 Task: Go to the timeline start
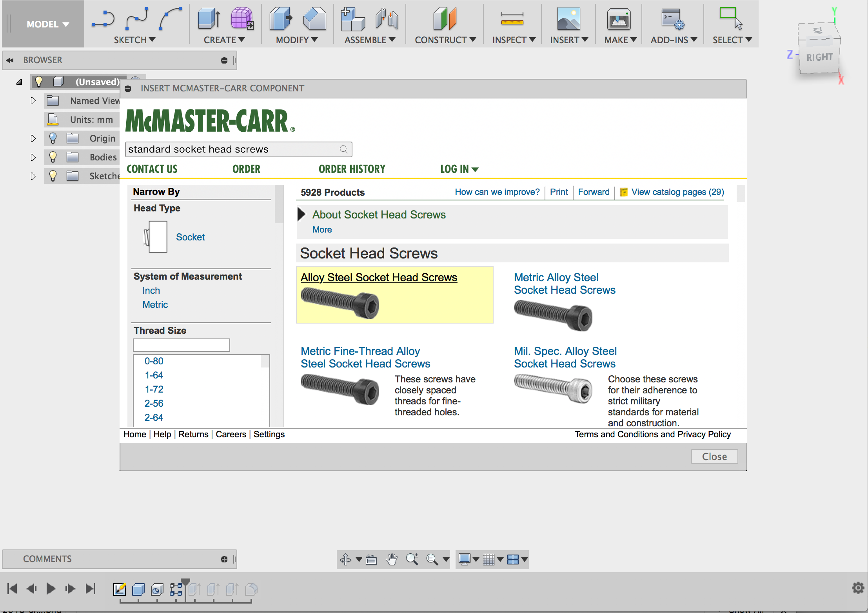pyautogui.click(x=12, y=589)
